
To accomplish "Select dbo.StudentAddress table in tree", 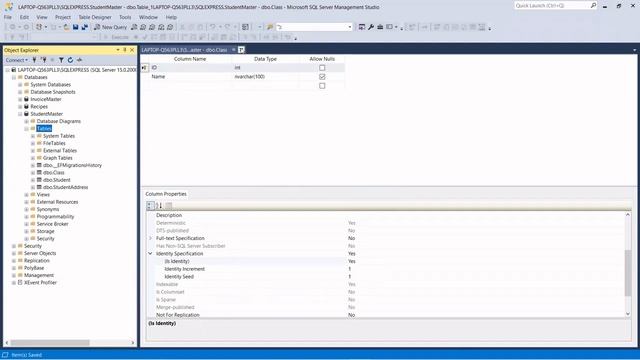I will click(65, 187).
